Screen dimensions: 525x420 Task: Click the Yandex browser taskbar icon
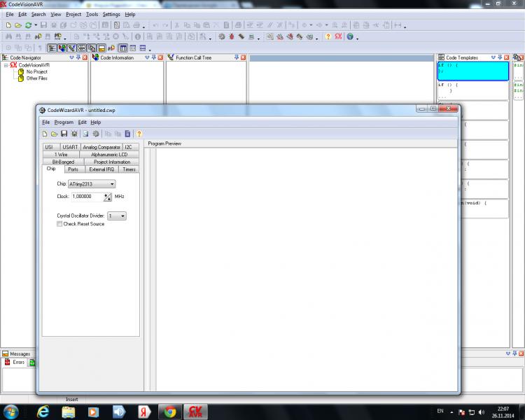coord(144,412)
